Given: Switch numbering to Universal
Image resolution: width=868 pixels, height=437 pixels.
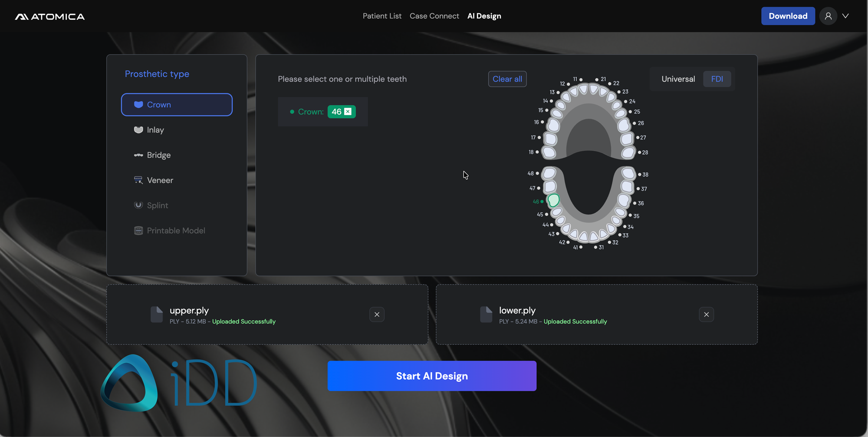Looking at the screenshot, I should point(678,79).
